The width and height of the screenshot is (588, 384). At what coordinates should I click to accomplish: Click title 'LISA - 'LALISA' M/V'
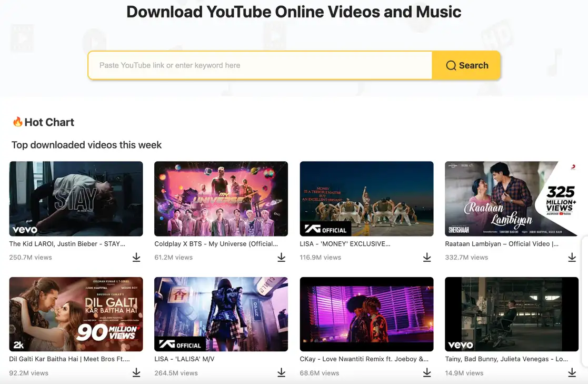(184, 359)
